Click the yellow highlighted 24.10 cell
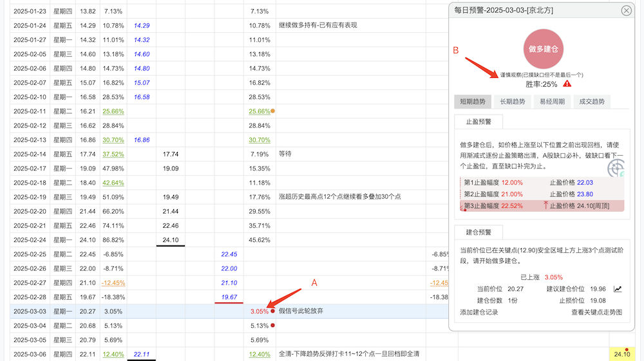Viewport: 644px width, 361px height. tap(622, 354)
